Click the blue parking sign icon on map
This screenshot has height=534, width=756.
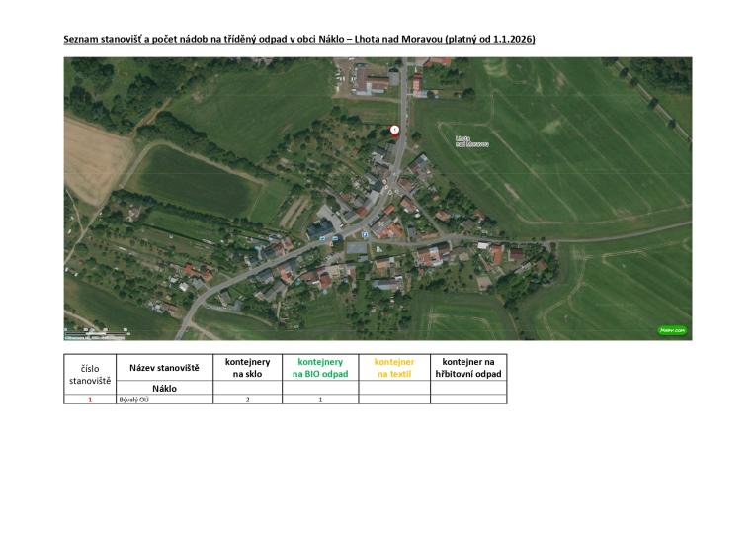364,234
